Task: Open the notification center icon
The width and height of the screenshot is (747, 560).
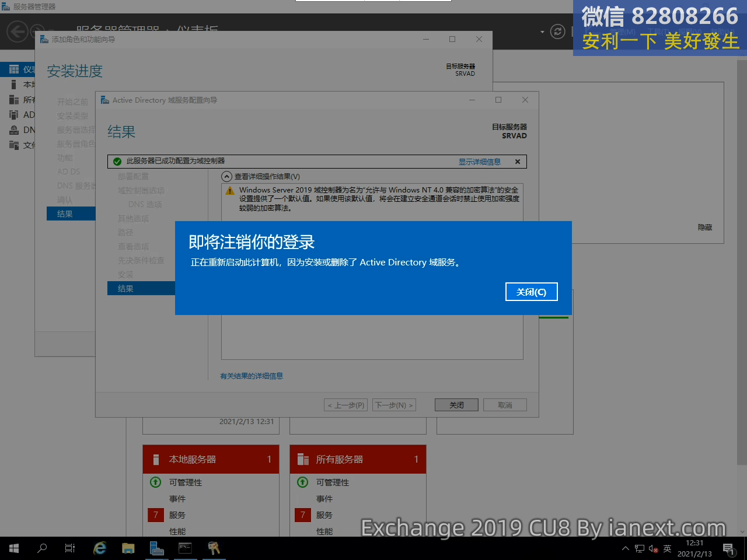Action: pos(728,548)
